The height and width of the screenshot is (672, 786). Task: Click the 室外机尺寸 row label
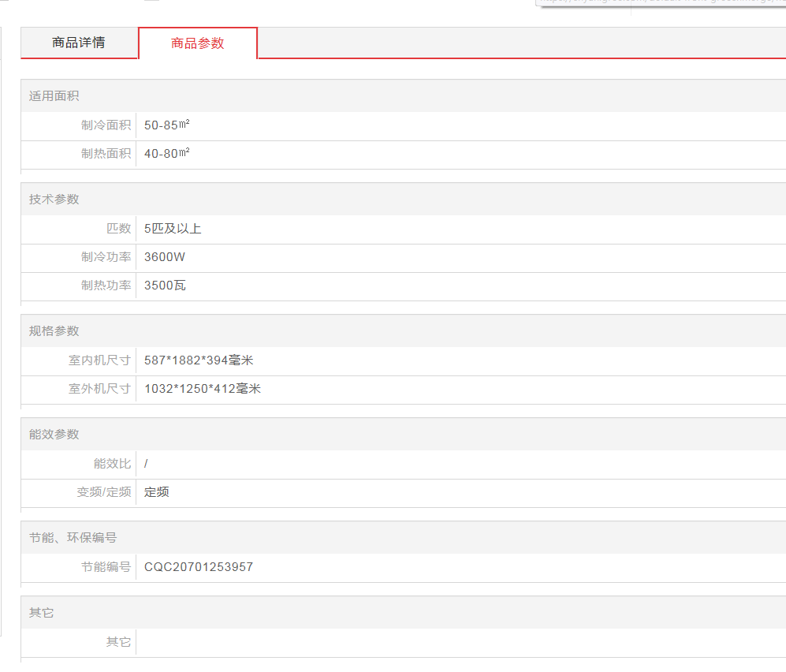99,389
